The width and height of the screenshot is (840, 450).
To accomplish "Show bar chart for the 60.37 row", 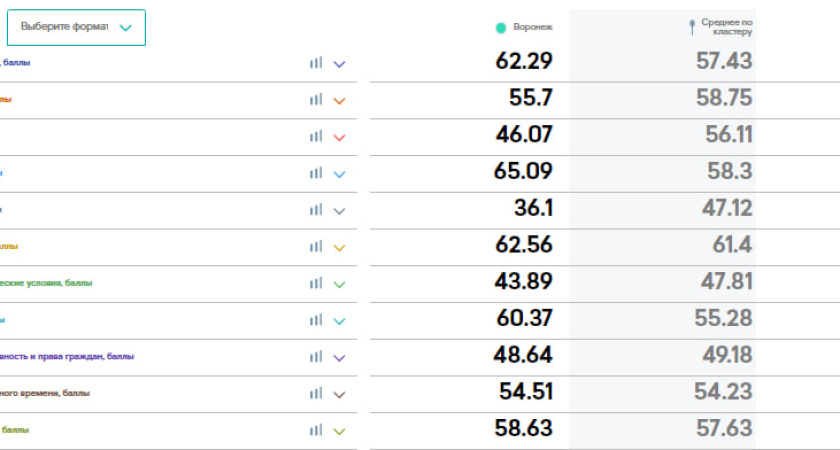I will 316,320.
